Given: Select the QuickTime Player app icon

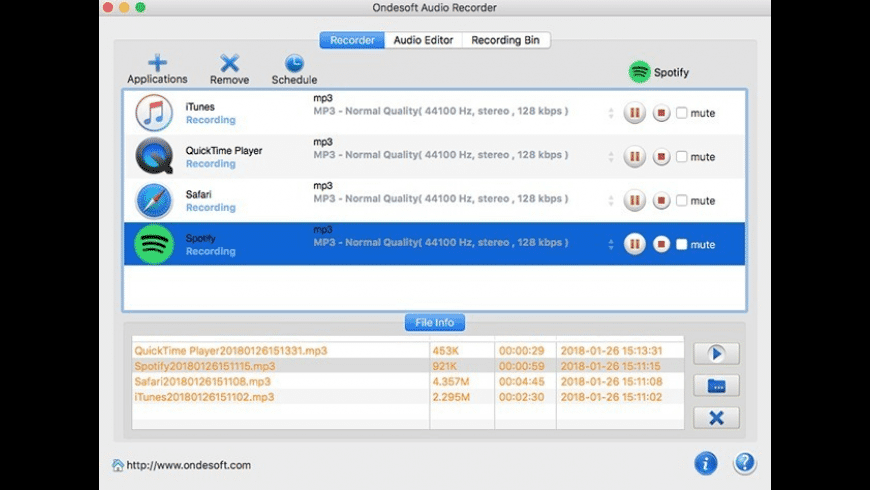Looking at the screenshot, I should click(154, 156).
